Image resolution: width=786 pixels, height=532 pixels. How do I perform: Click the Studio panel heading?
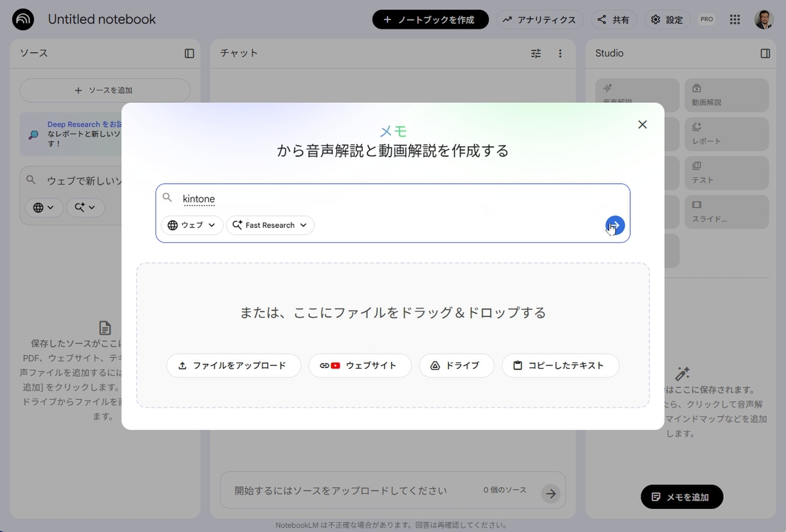pos(609,53)
